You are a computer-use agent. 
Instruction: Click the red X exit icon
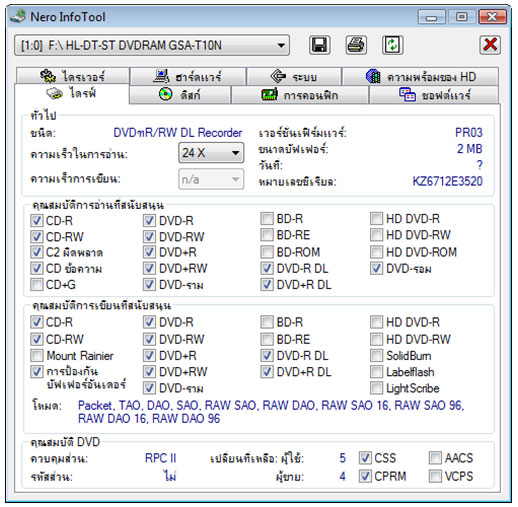[490, 45]
